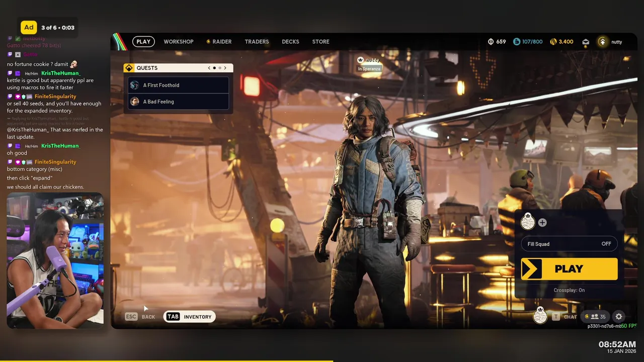Open the STORE tab
Screen dimensions: 644x362
(320, 42)
